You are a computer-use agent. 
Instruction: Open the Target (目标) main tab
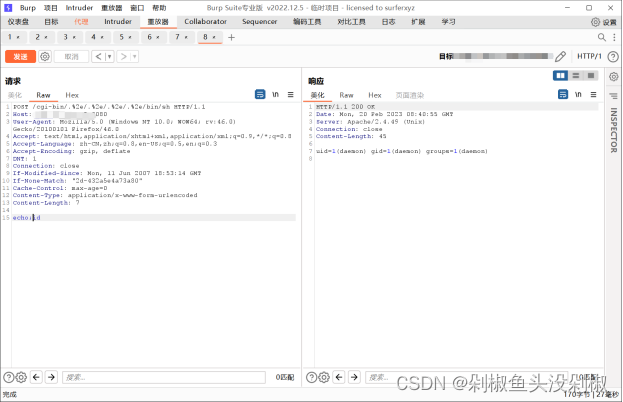pos(51,22)
